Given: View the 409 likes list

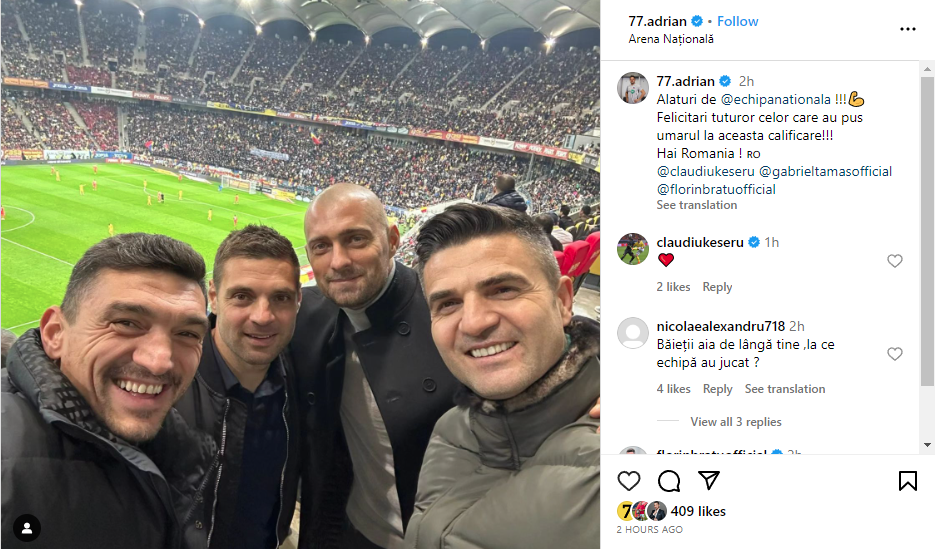Looking at the screenshot, I should (698, 511).
